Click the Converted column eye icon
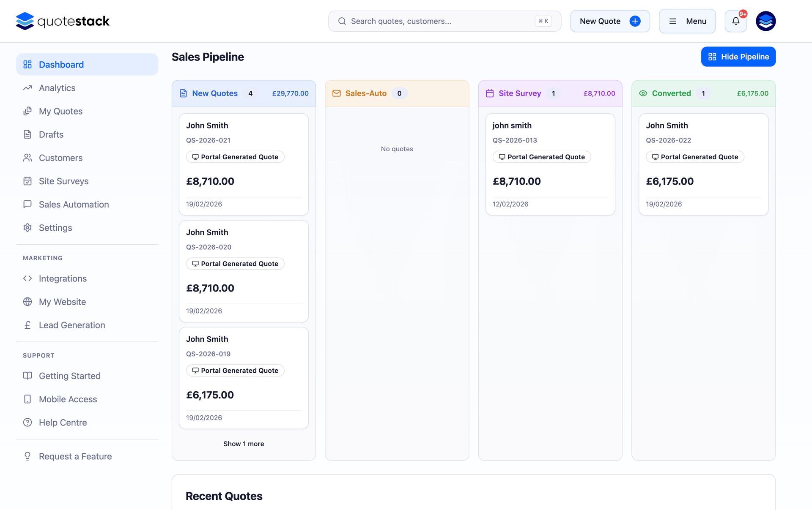The height and width of the screenshot is (510, 812). point(643,93)
